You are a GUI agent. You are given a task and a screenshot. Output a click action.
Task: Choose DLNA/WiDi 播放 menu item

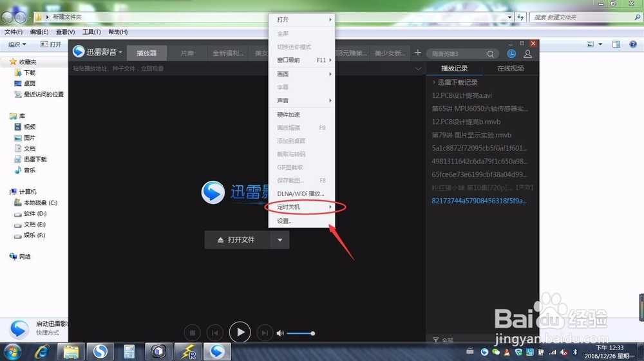(x=302, y=194)
